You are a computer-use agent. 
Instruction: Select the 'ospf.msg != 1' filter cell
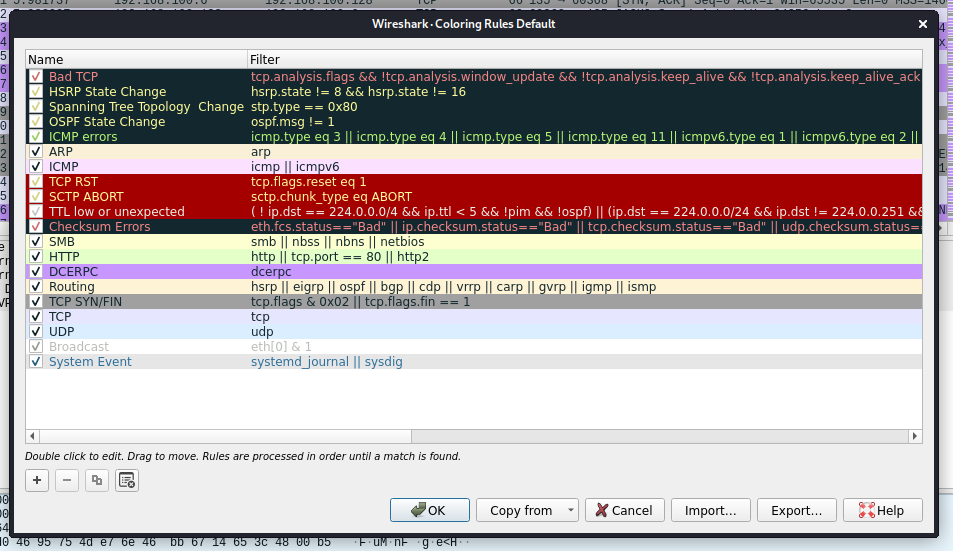(x=292, y=121)
